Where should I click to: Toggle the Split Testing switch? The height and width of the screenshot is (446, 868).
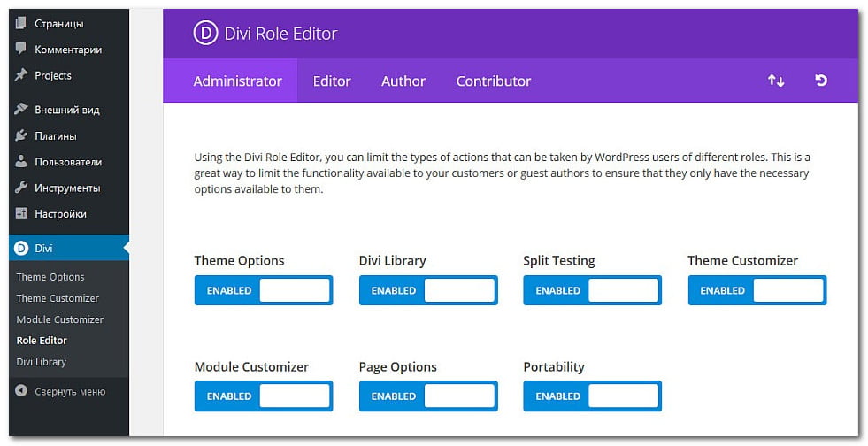pyautogui.click(x=593, y=290)
